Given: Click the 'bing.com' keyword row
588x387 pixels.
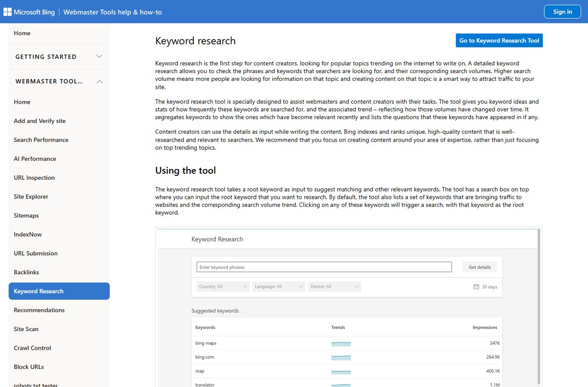Looking at the screenshot, I should [x=347, y=357].
